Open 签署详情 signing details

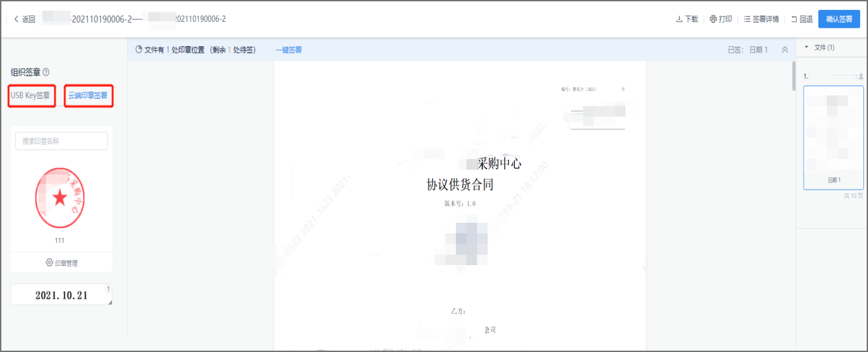coord(761,19)
